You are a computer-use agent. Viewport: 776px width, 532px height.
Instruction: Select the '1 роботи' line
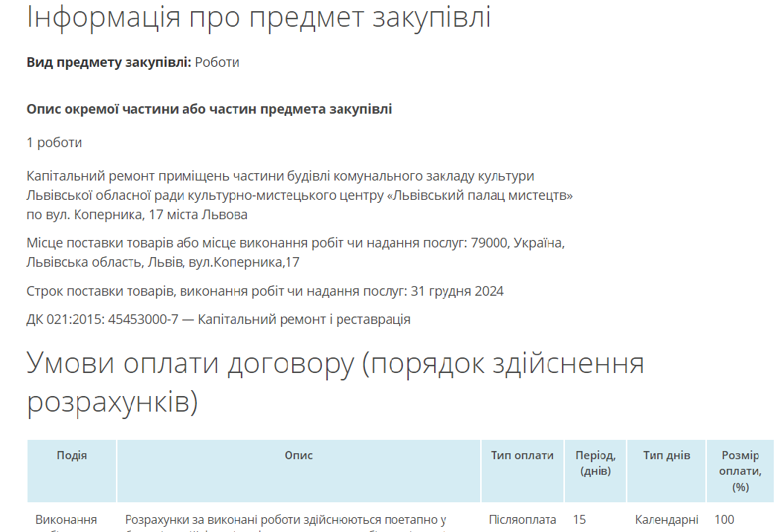click(x=54, y=143)
